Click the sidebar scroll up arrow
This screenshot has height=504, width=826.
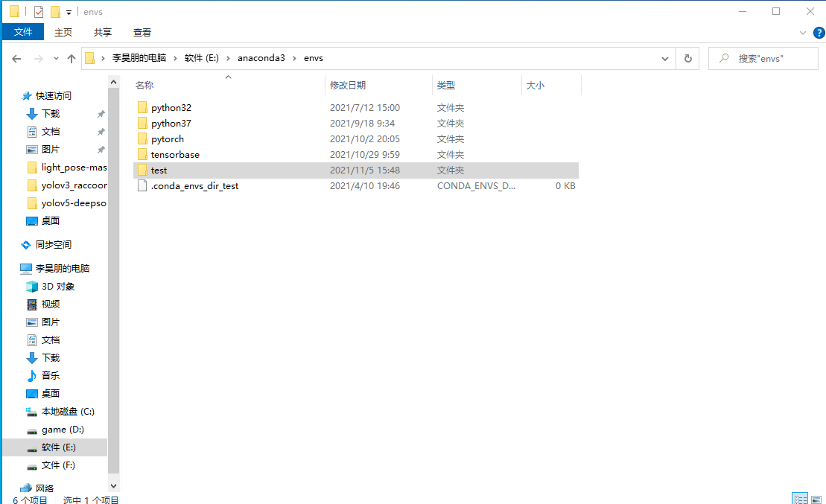point(113,82)
